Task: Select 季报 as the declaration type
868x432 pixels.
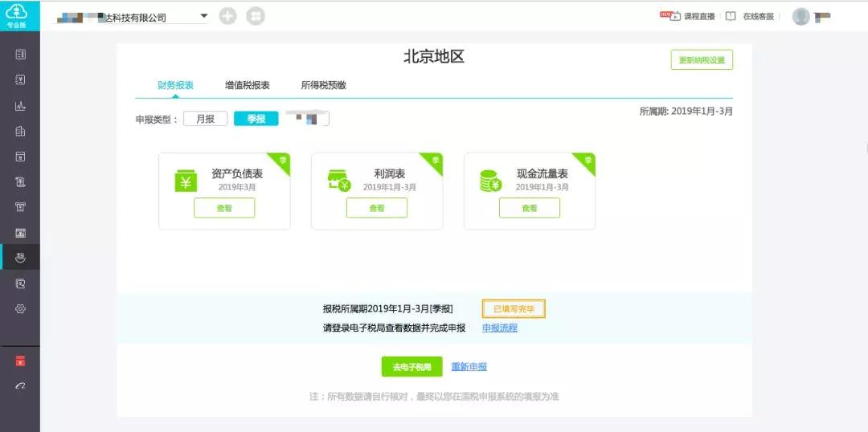Action: [256, 119]
